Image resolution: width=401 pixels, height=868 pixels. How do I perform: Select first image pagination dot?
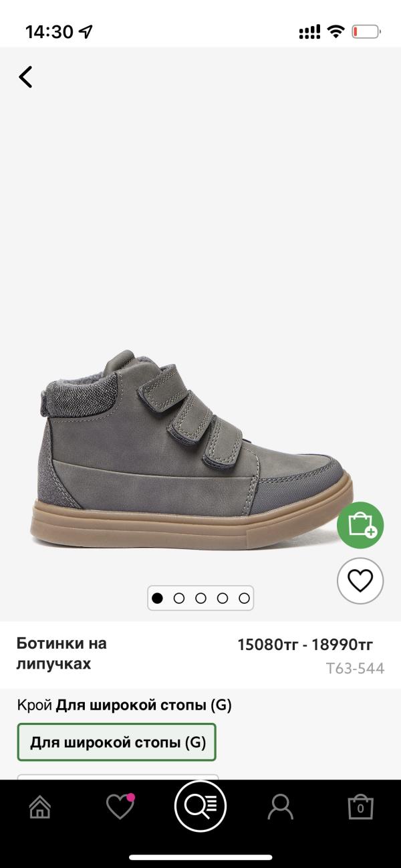click(157, 598)
